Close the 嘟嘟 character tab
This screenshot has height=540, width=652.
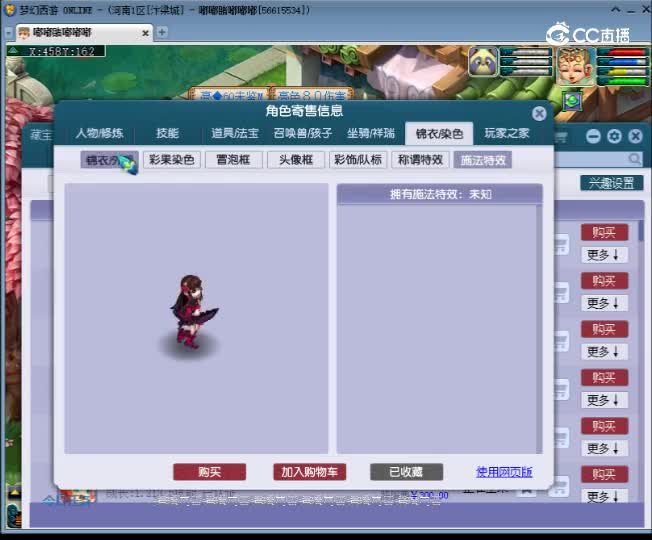tap(146, 33)
